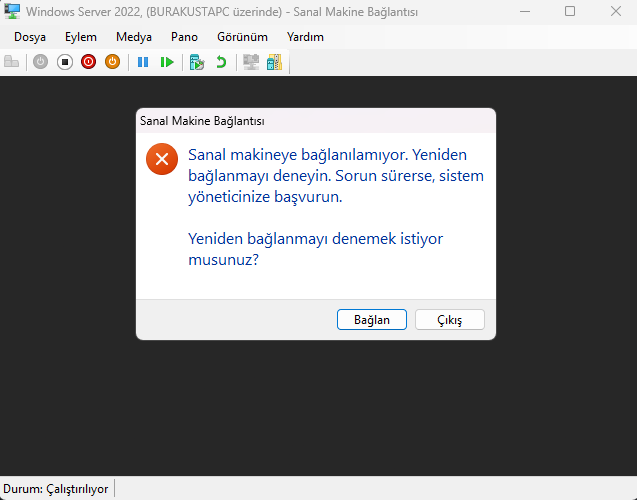Click the red Shut Down toolbar icon
637x500 pixels.
click(x=89, y=62)
